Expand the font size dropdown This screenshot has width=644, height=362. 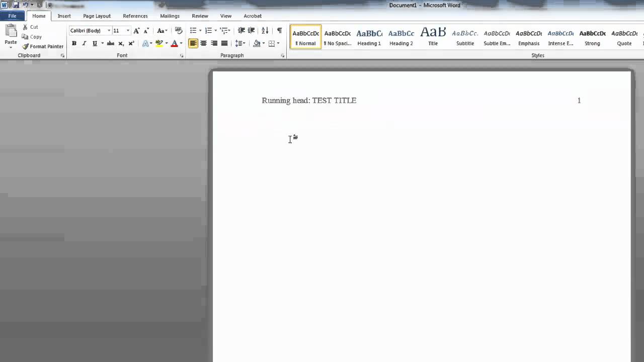click(128, 31)
